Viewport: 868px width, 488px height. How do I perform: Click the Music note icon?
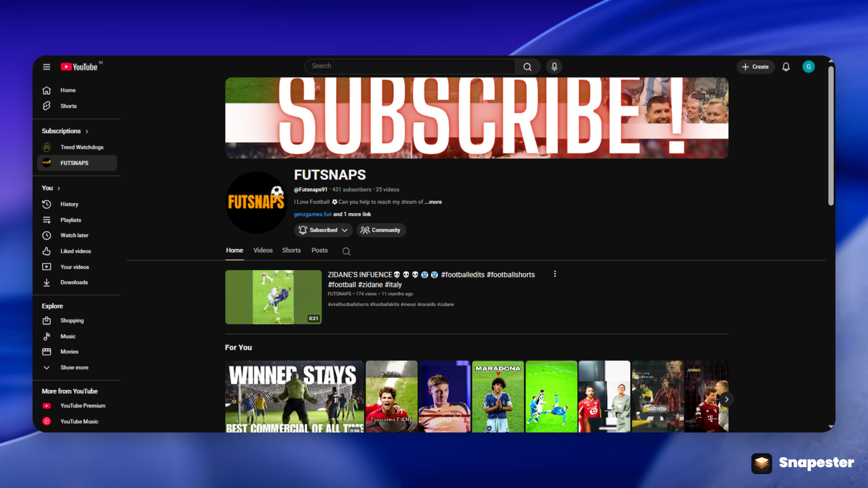pyautogui.click(x=46, y=336)
